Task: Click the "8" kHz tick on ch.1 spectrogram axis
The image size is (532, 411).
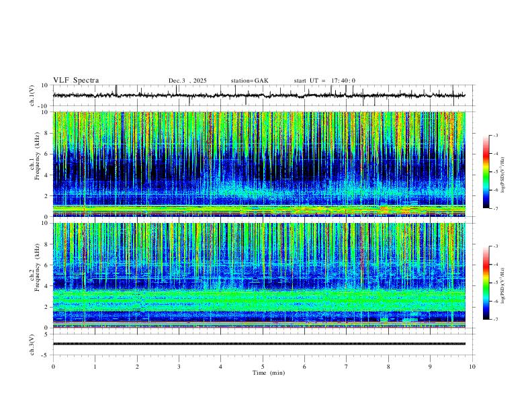Action: point(46,133)
